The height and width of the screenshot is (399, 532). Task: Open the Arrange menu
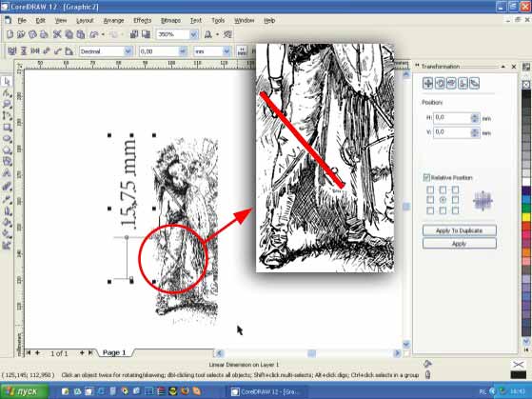coord(113,21)
